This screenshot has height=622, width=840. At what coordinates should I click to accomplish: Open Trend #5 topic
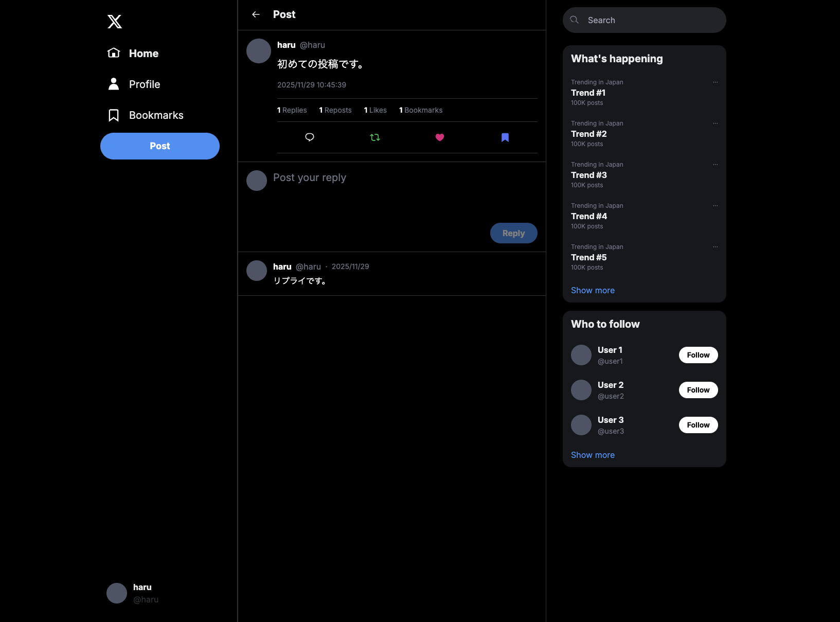pyautogui.click(x=589, y=257)
